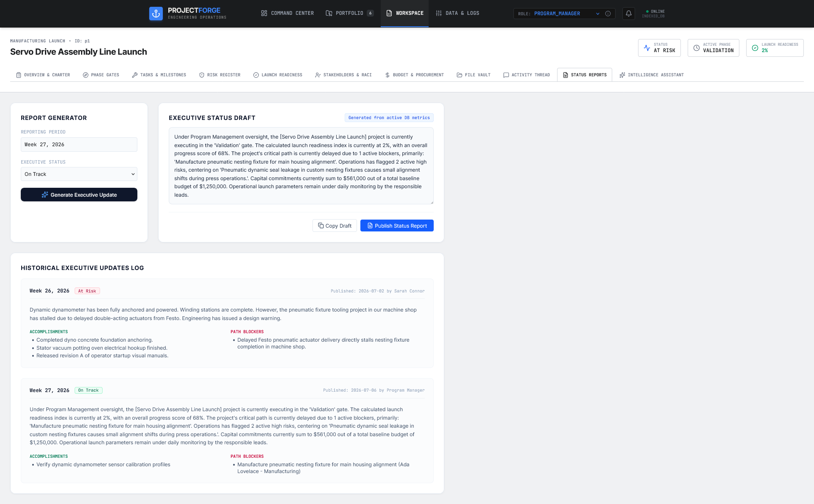Go to Command Center menu
The height and width of the screenshot is (504, 814).
click(287, 13)
